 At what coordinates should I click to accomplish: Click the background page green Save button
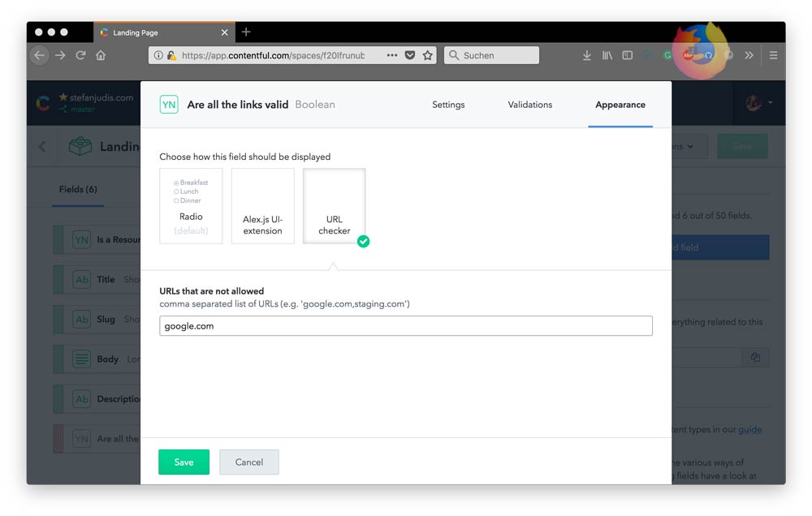(742, 147)
